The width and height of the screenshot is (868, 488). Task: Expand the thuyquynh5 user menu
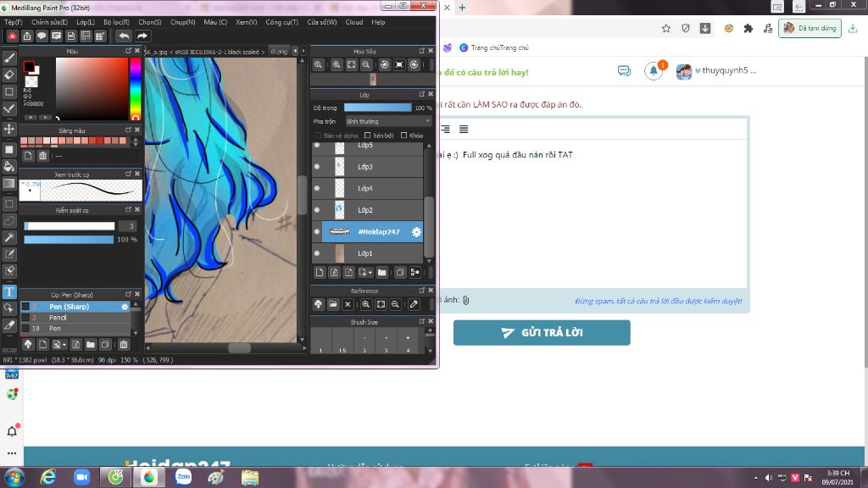[x=726, y=71]
